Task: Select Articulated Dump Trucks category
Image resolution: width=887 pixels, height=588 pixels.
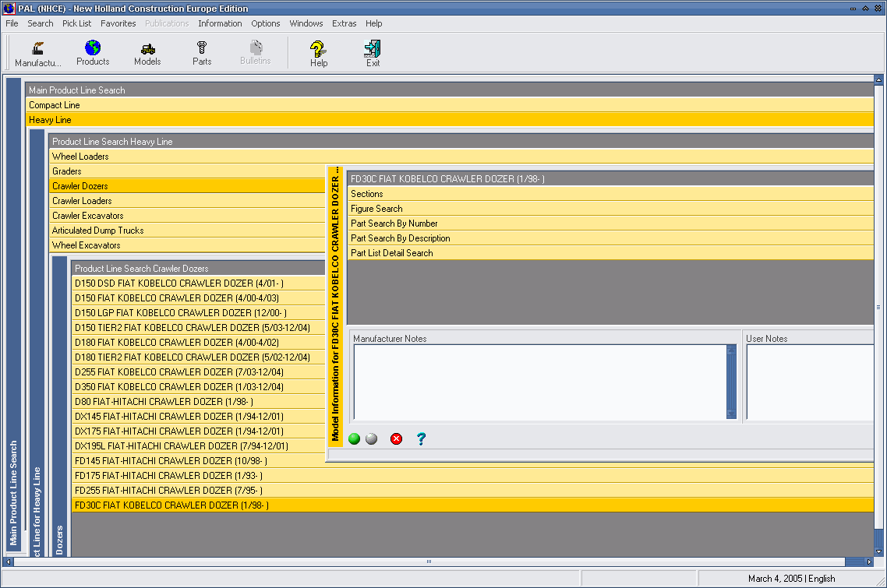Action: click(187, 231)
